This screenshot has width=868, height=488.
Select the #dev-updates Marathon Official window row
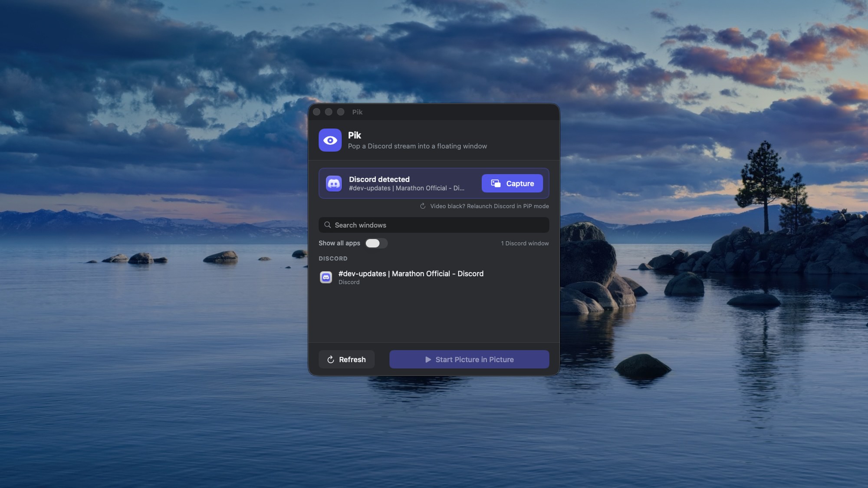click(x=434, y=277)
